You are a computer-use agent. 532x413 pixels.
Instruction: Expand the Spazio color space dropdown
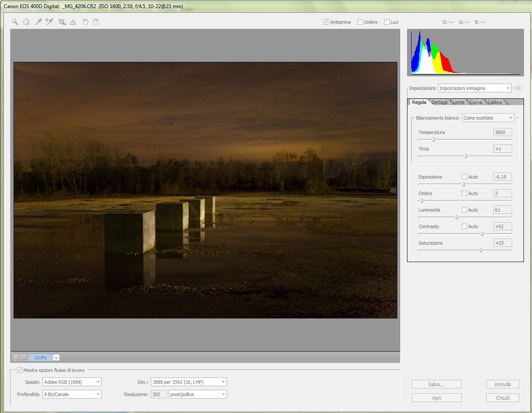click(72, 382)
